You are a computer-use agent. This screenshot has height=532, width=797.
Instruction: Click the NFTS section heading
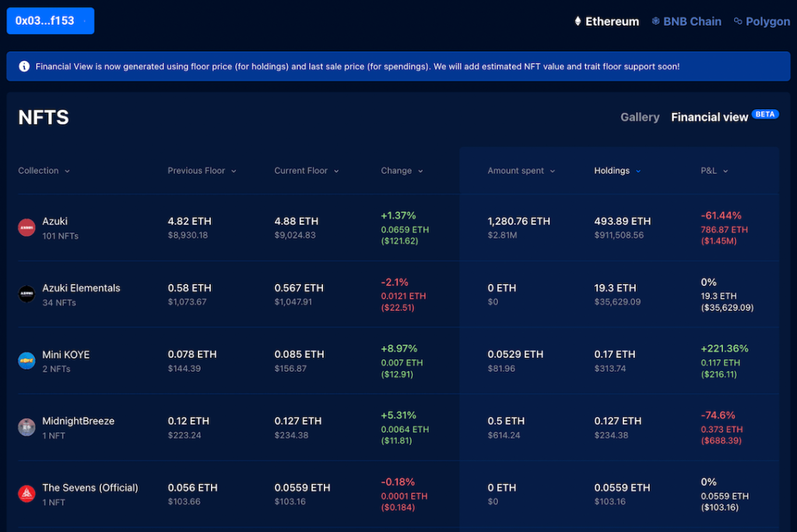coord(44,117)
